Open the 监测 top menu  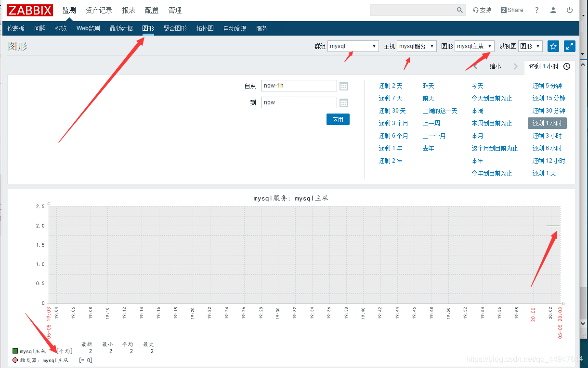pos(69,10)
